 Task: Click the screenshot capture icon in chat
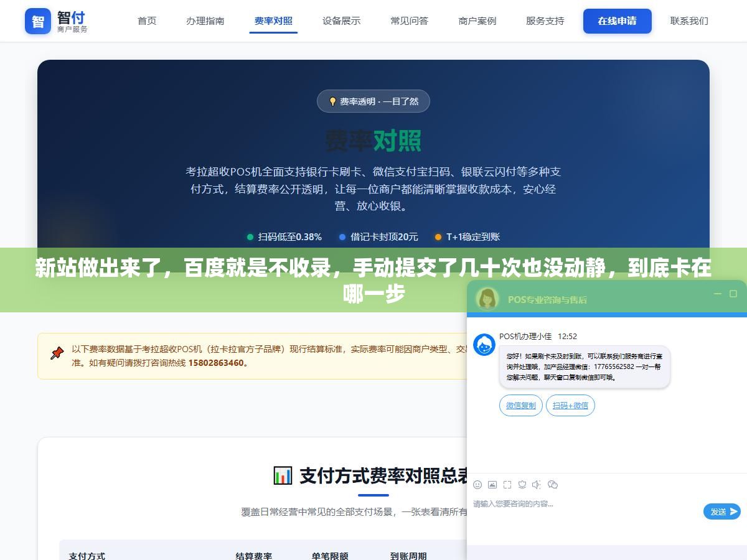507,485
